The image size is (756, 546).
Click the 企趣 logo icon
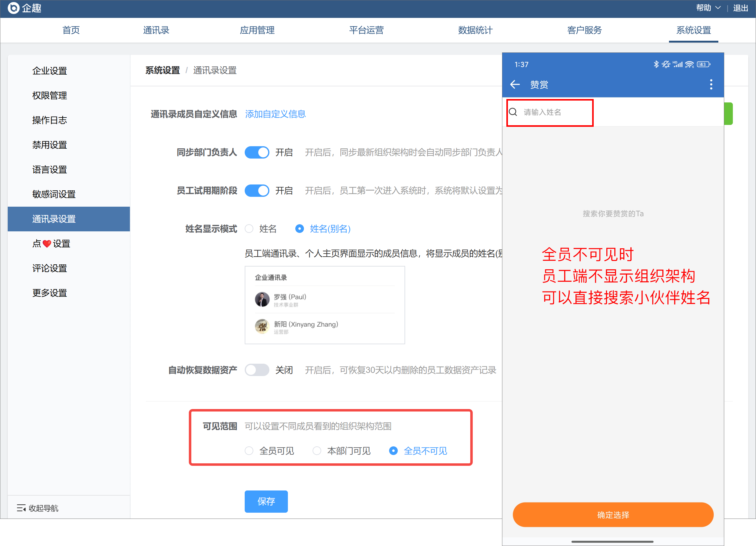(13, 8)
